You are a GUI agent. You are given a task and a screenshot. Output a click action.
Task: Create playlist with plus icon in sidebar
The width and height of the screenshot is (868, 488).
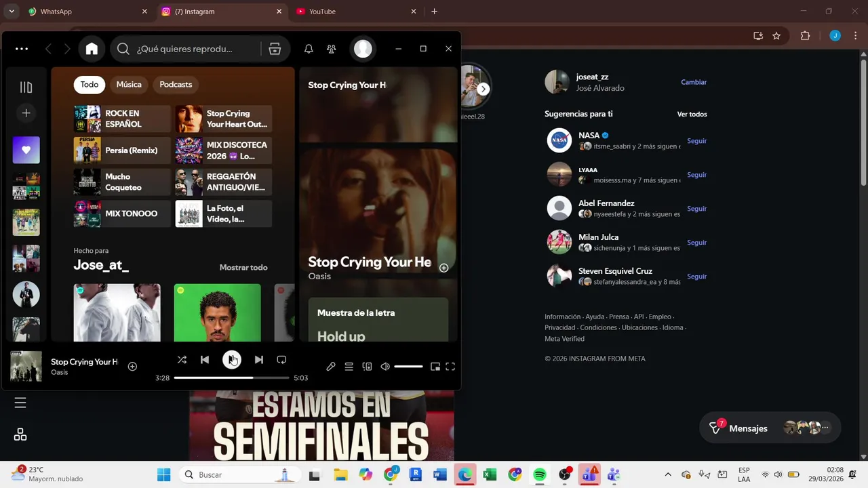pyautogui.click(x=26, y=113)
